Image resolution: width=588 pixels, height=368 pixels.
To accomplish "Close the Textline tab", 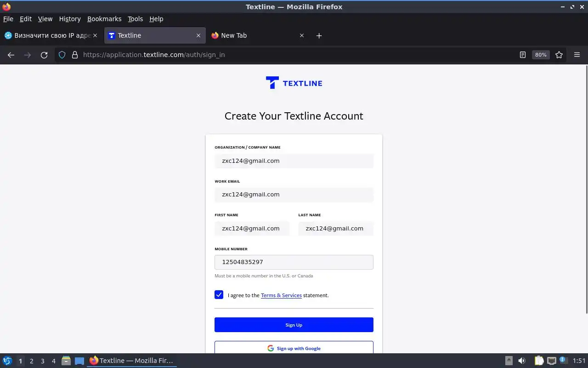I will [x=198, y=35].
